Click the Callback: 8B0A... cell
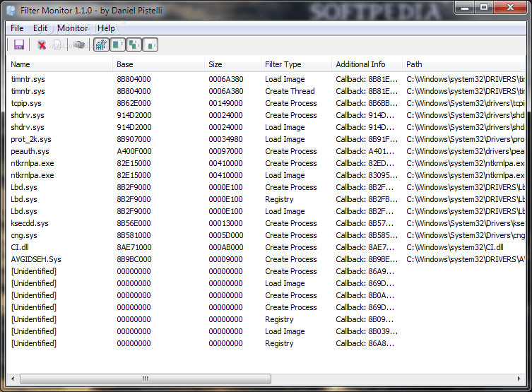 (365, 295)
